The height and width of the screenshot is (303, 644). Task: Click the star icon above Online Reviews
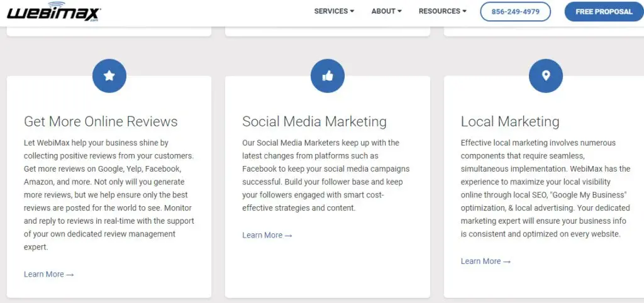click(109, 76)
